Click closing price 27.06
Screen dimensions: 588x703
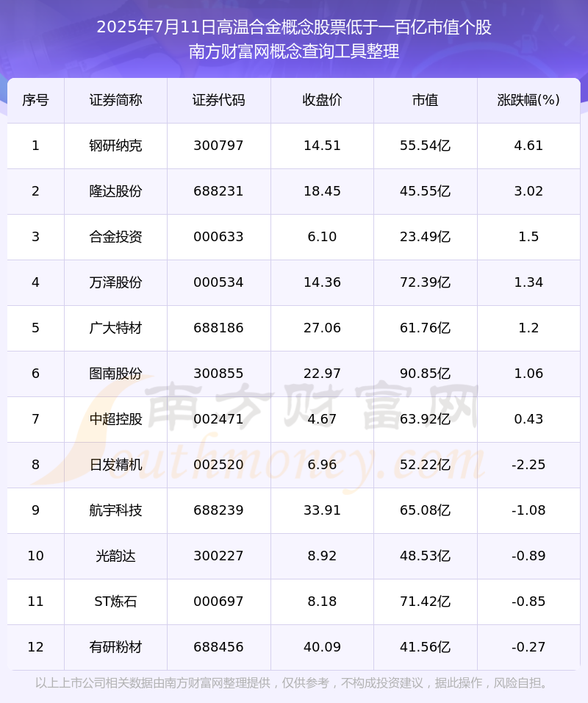tap(322, 328)
